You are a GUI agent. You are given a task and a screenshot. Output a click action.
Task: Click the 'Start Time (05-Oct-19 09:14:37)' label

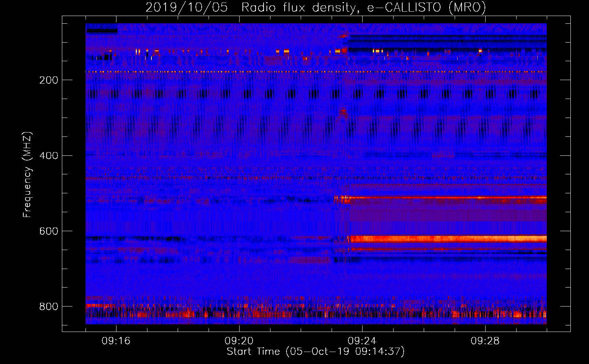[316, 352]
